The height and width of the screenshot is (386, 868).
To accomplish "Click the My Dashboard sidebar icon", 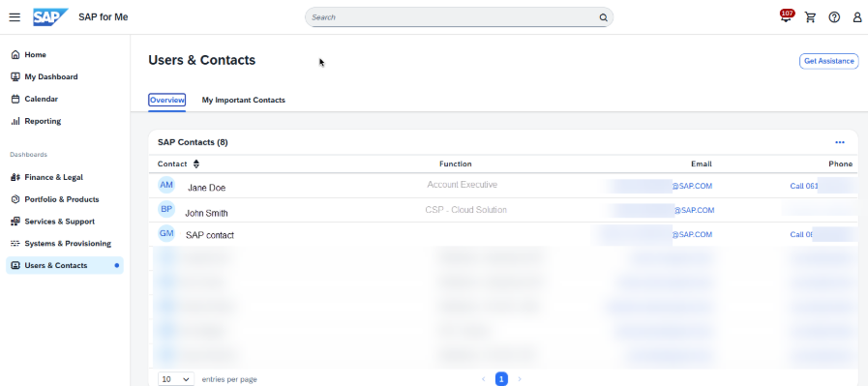I will [x=15, y=77].
